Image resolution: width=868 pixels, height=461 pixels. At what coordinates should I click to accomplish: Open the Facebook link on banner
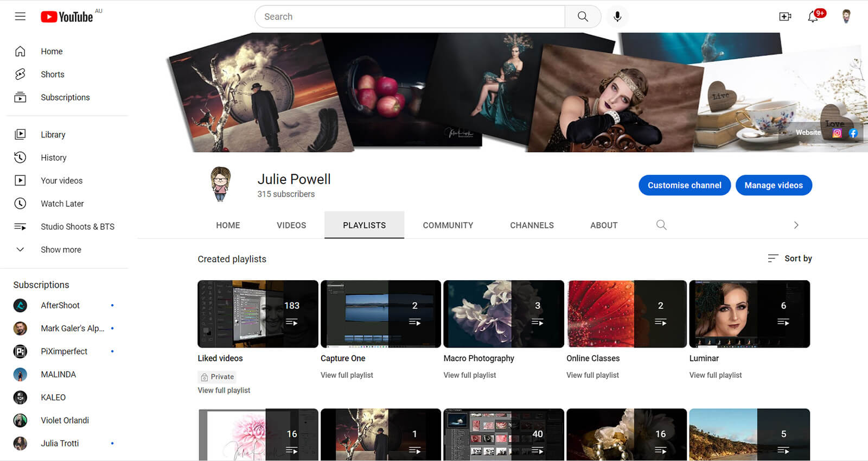click(x=853, y=133)
